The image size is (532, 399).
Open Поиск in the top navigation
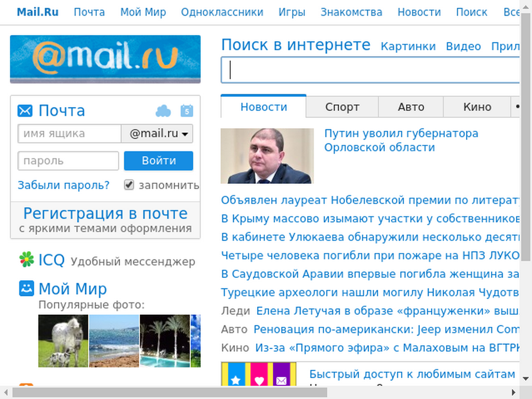coord(472,12)
